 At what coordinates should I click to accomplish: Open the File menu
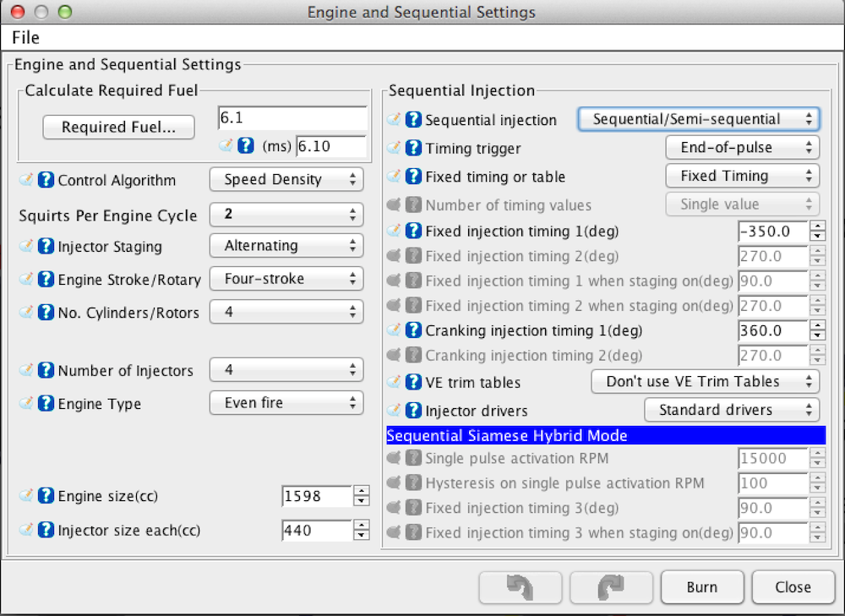click(25, 38)
